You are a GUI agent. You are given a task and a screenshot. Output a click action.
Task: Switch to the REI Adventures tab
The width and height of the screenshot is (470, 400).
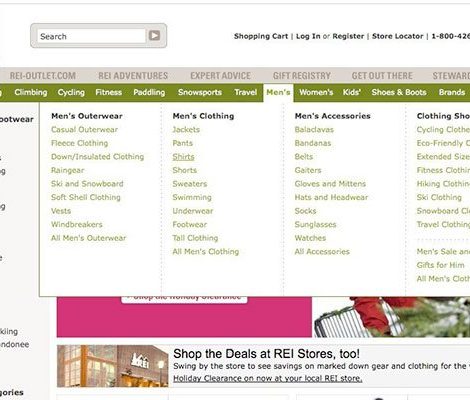tap(133, 76)
